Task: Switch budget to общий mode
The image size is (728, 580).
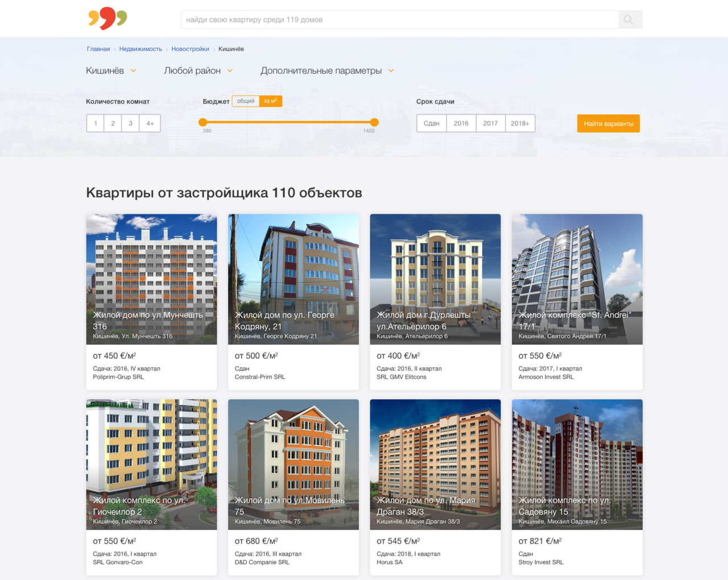Action: 246,101
